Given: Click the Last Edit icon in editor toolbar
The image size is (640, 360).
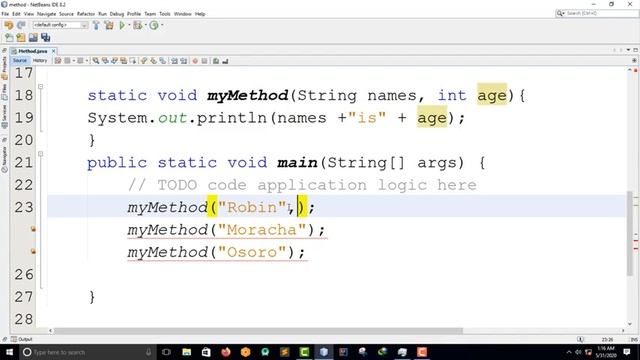Looking at the screenshot, I should (58, 61).
